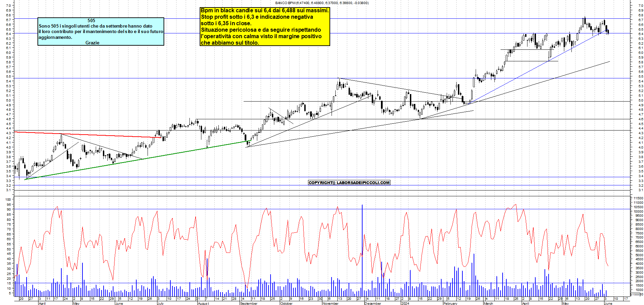The width and height of the screenshot is (644, 305).
Task: Click the BANCO BPM chart title text
Action: click(x=322, y=3)
